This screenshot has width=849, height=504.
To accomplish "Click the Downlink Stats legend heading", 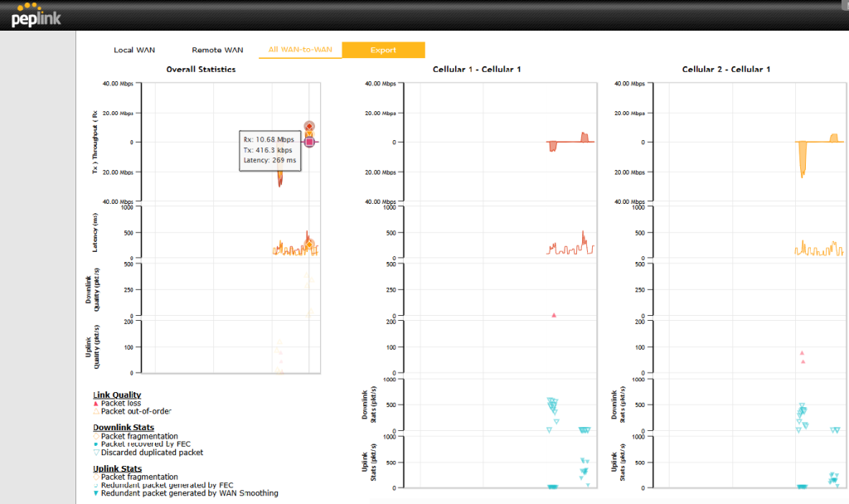I will [124, 428].
